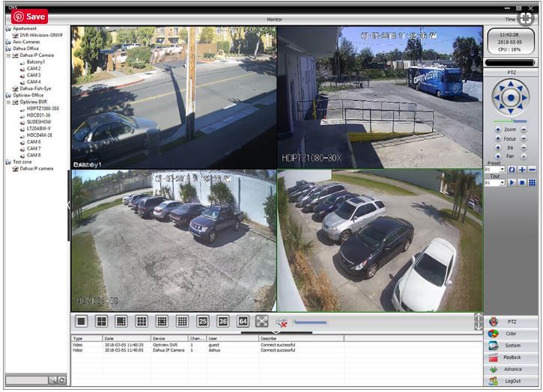Click the Advance button
The width and height of the screenshot is (543, 392).
[512, 370]
